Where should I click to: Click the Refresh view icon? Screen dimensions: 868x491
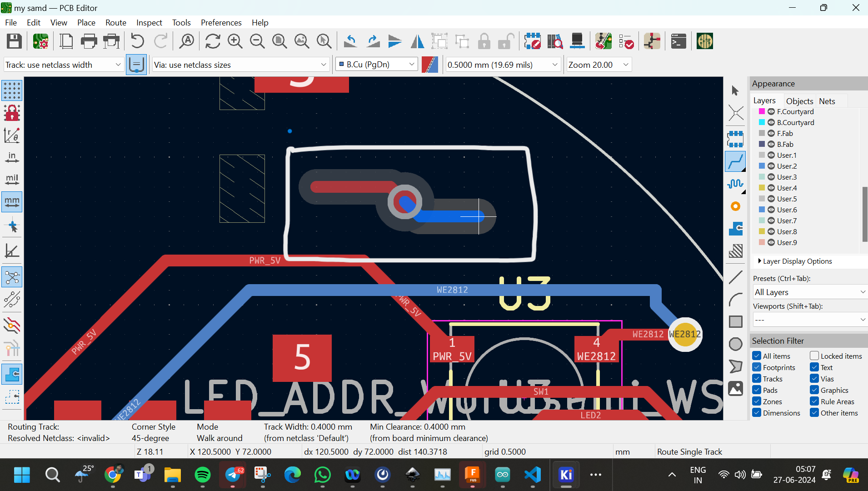[x=213, y=41]
